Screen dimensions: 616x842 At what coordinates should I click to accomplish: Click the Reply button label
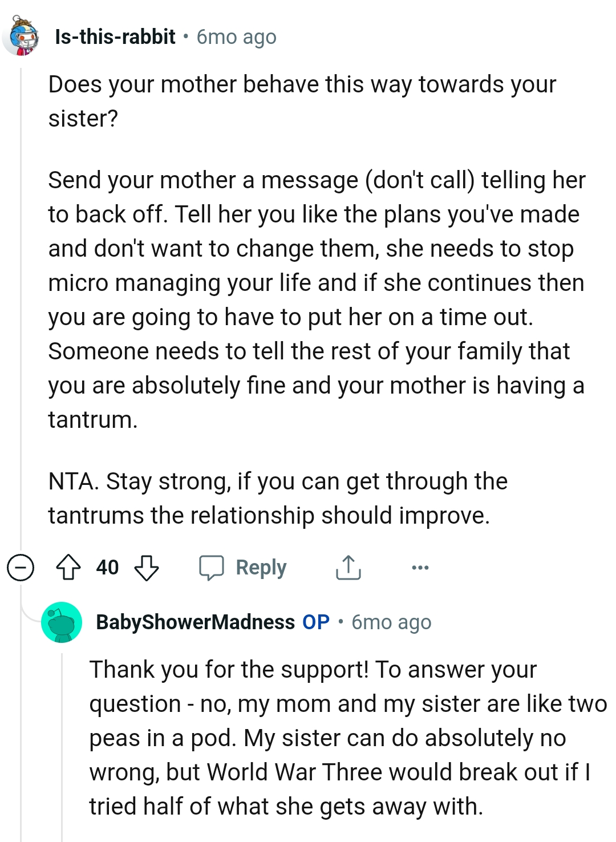[x=260, y=567]
